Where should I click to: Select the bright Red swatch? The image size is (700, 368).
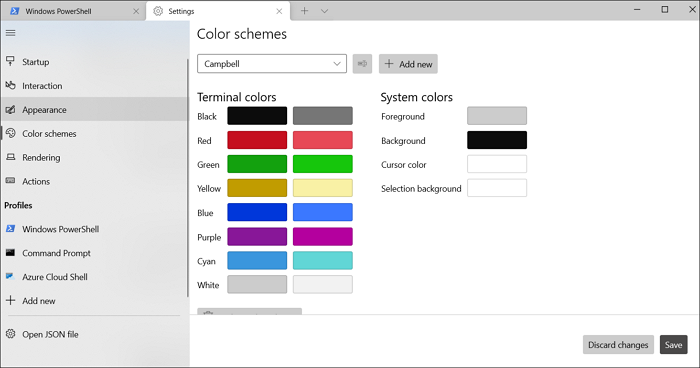[x=323, y=140]
